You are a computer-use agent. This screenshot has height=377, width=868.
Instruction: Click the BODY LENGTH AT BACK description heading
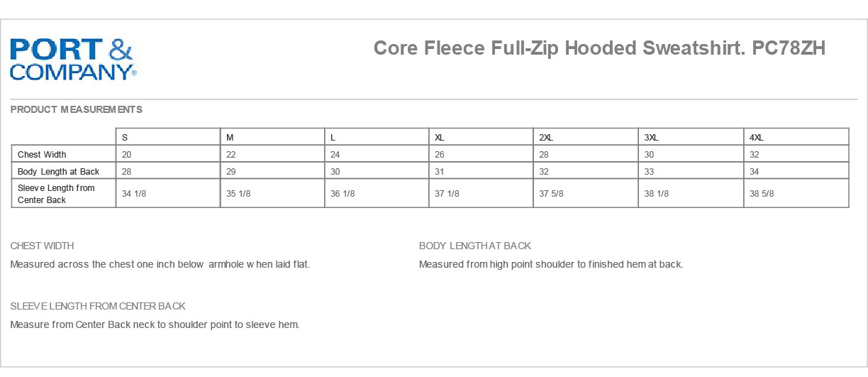pyautogui.click(x=474, y=246)
